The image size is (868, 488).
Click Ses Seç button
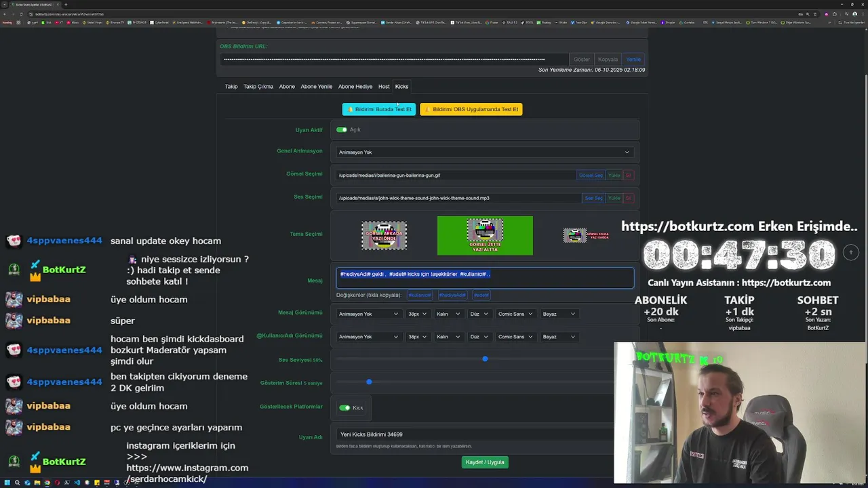coord(593,199)
